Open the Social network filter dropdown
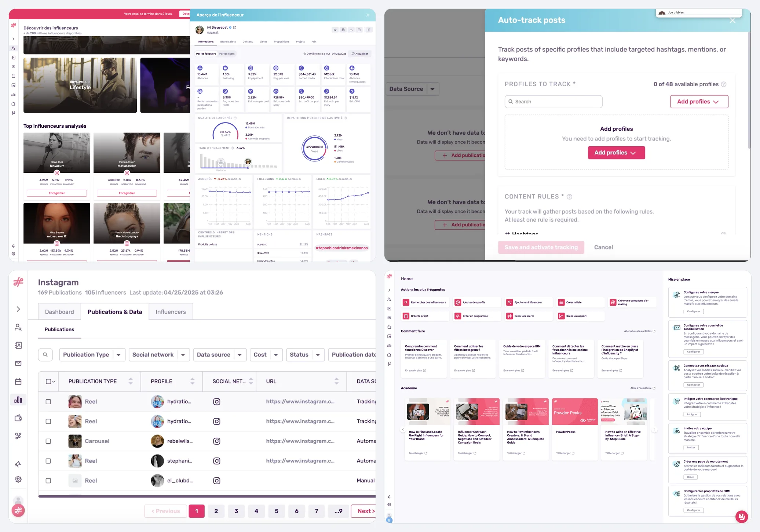The height and width of the screenshot is (532, 760). click(159, 355)
